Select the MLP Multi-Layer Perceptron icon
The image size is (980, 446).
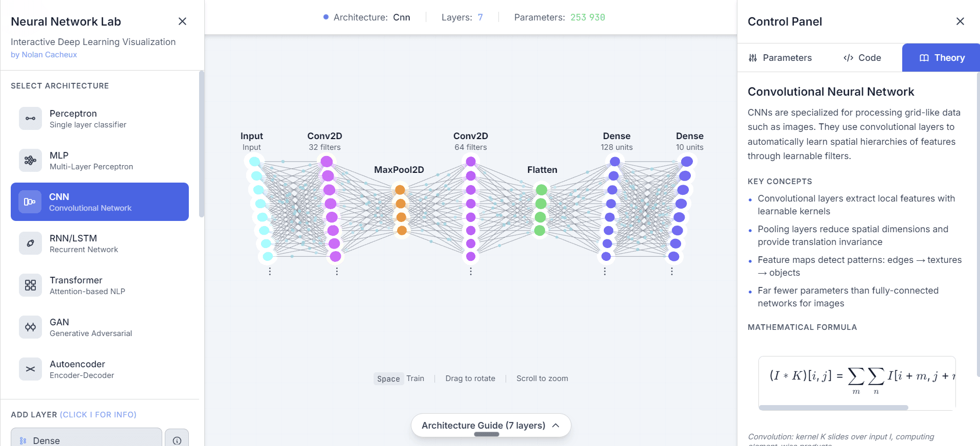tap(30, 160)
